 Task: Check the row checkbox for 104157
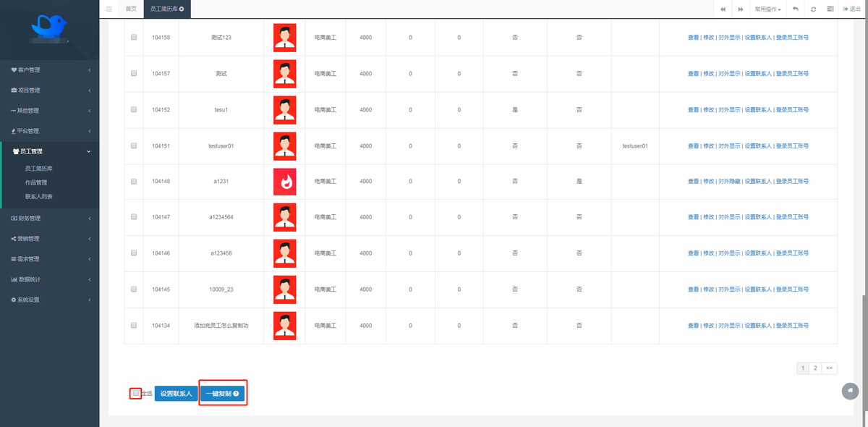point(134,73)
